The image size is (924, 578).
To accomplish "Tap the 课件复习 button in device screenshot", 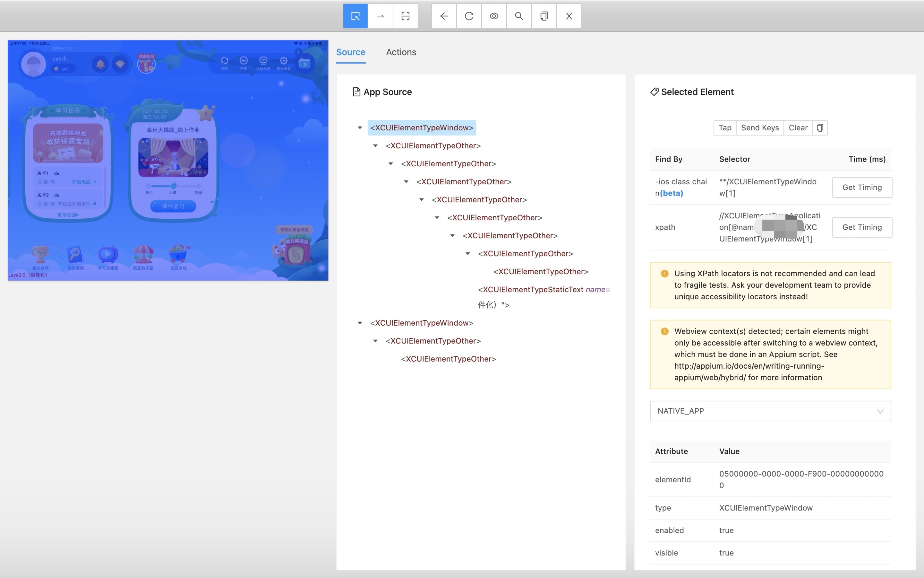I will (x=173, y=206).
